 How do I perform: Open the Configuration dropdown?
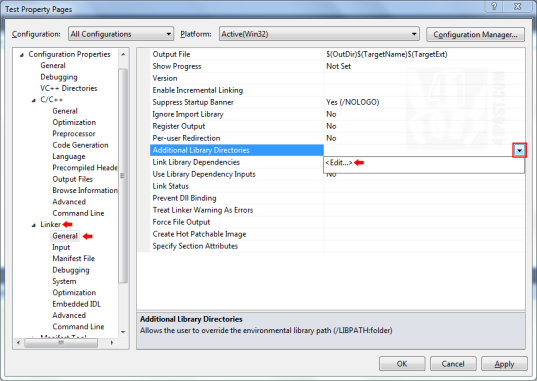tap(121, 34)
